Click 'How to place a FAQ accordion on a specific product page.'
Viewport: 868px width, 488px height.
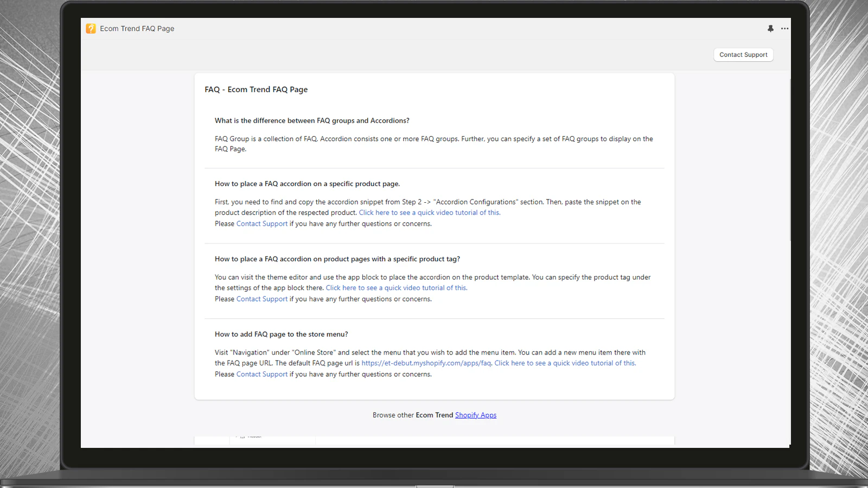(307, 184)
